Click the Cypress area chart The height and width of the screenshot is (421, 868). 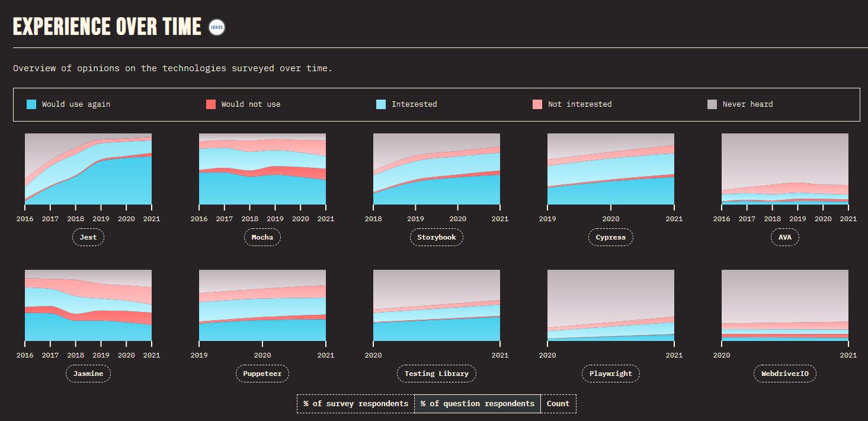coord(611,169)
